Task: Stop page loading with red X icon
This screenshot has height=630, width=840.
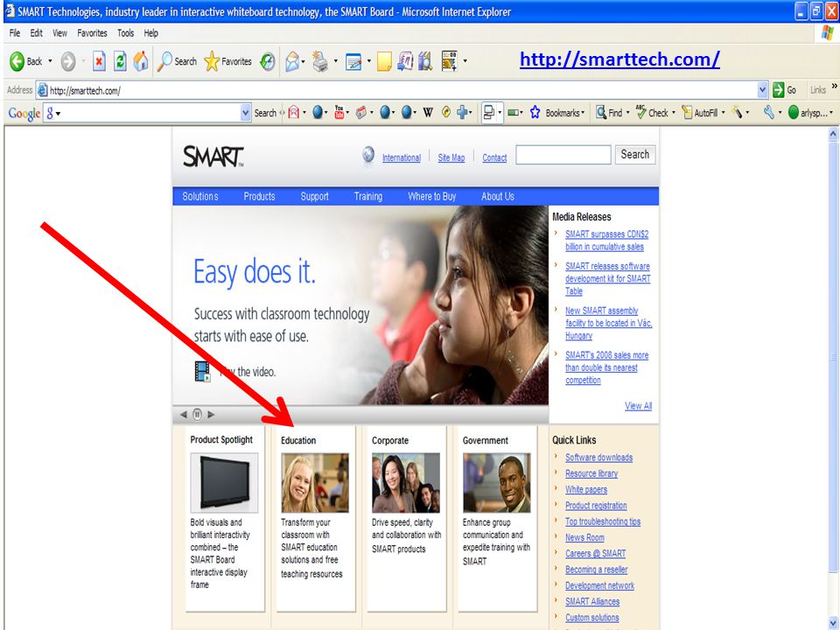Action: pos(99,61)
